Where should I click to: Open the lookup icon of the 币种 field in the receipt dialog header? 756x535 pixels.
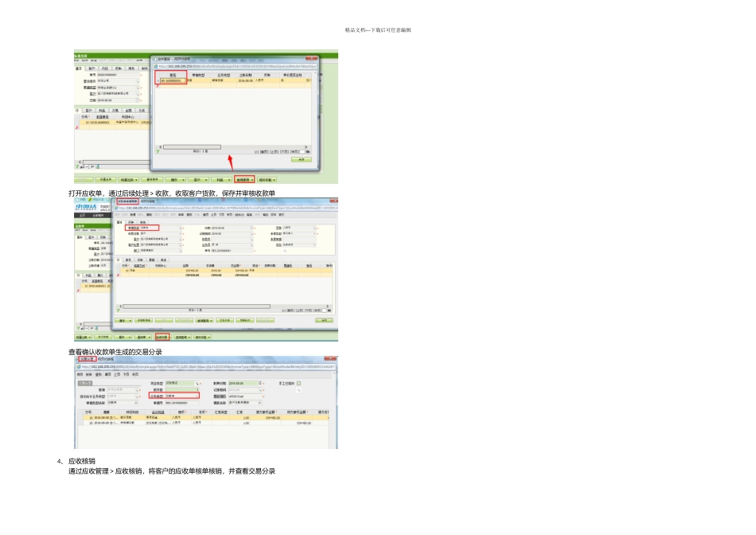315,228
